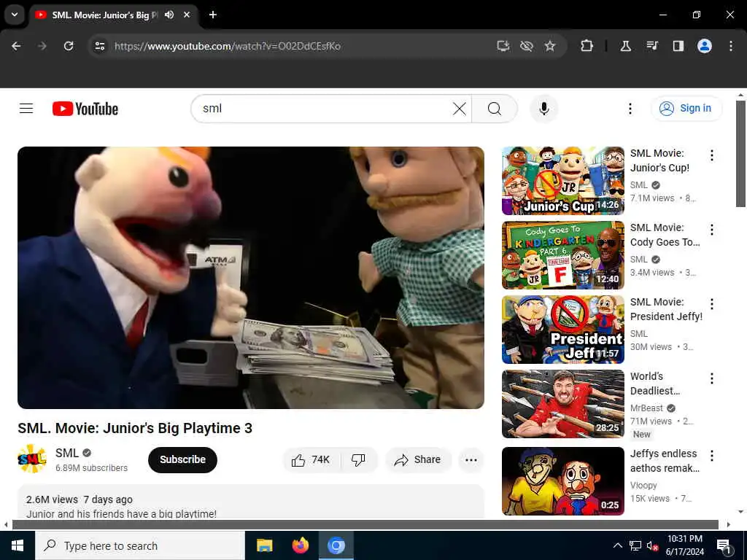Open the Chrome three-dot menu

[x=731, y=46]
